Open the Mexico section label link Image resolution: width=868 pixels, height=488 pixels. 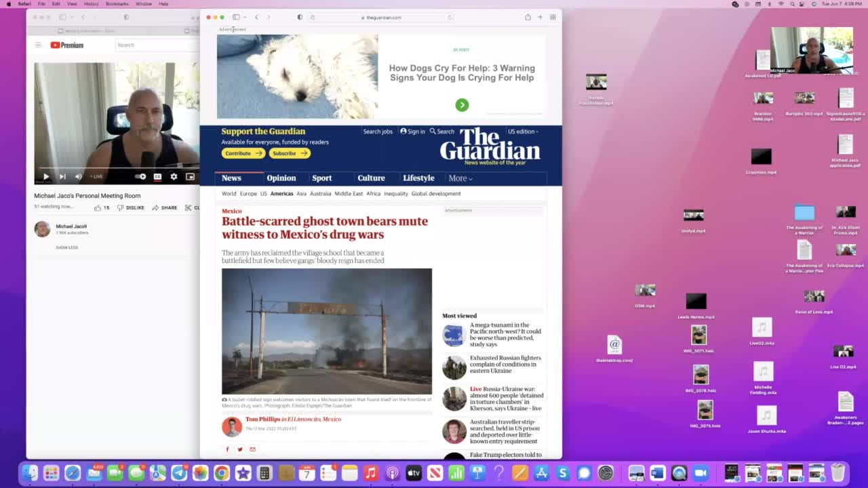(232, 211)
